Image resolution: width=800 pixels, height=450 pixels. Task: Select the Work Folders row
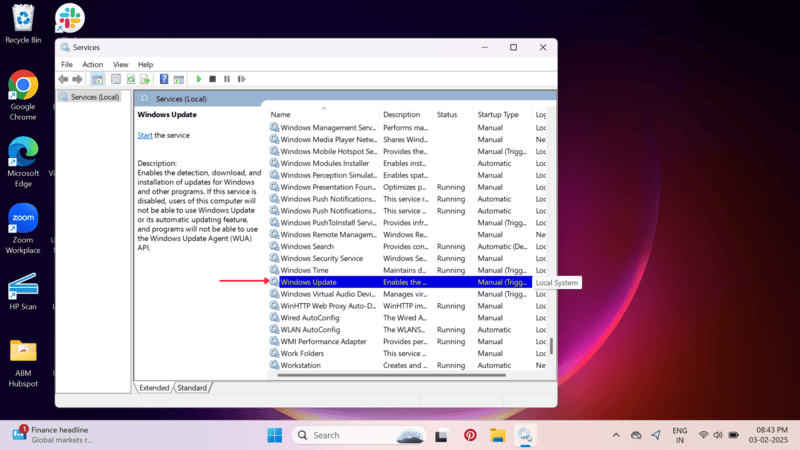pos(407,354)
